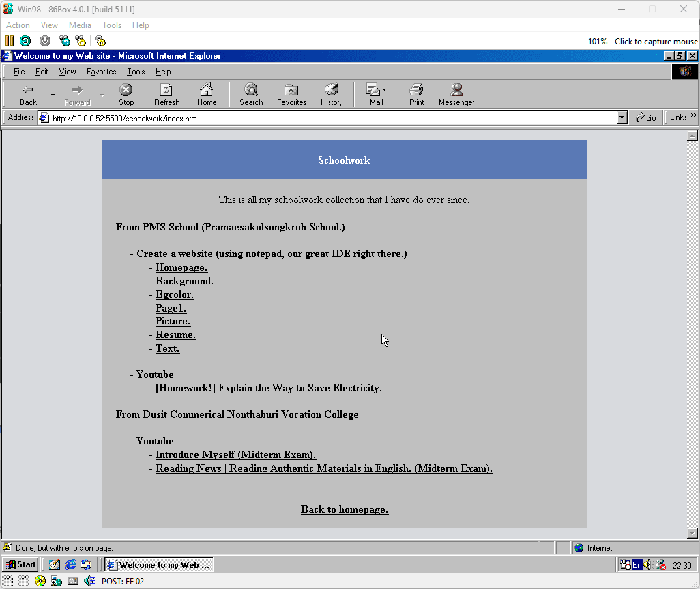Expand the Address bar dropdown arrow
The height and width of the screenshot is (589, 700).
pyautogui.click(x=622, y=118)
